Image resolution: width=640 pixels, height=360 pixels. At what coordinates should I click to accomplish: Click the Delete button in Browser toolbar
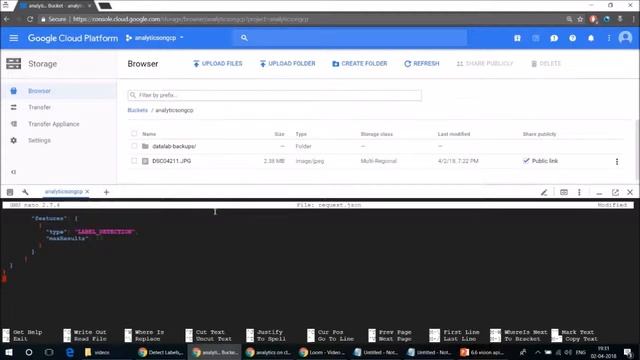tap(546, 64)
